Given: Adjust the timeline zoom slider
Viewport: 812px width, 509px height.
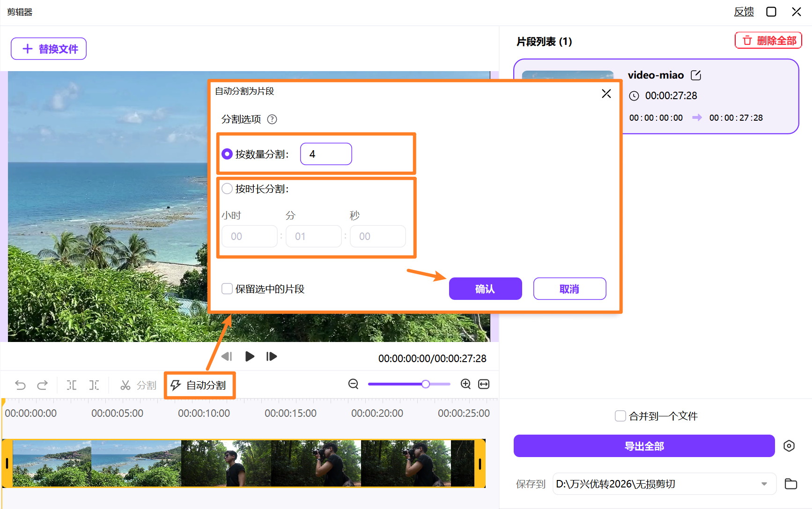Looking at the screenshot, I should [425, 384].
